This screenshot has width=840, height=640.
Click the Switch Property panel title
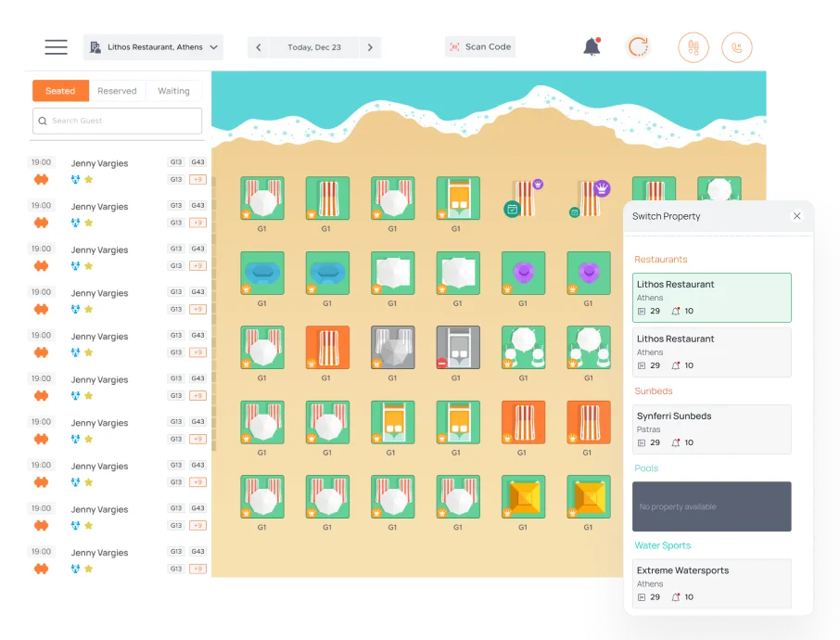[x=666, y=216]
